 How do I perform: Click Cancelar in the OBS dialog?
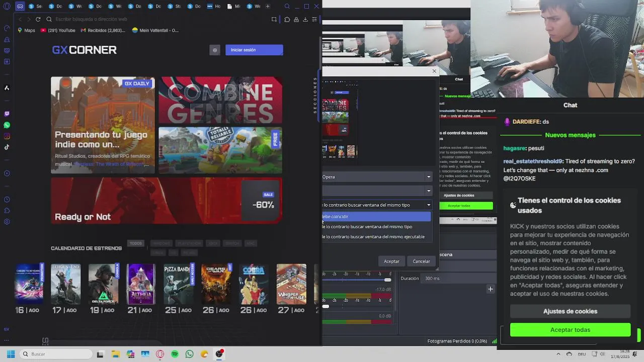tap(421, 261)
